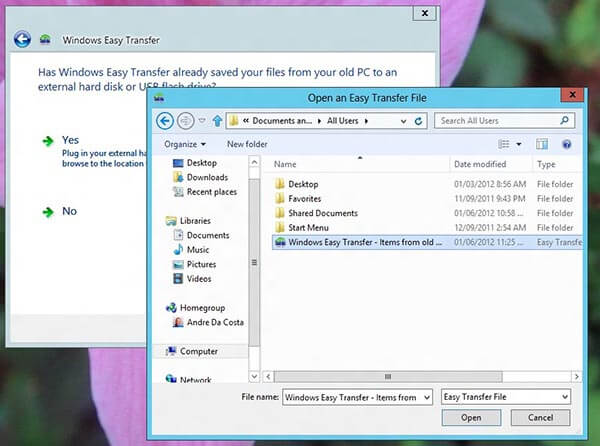This screenshot has height=446, width=600.
Task: Click the navigation pane scrollbar thumb
Action: pyautogui.click(x=254, y=262)
